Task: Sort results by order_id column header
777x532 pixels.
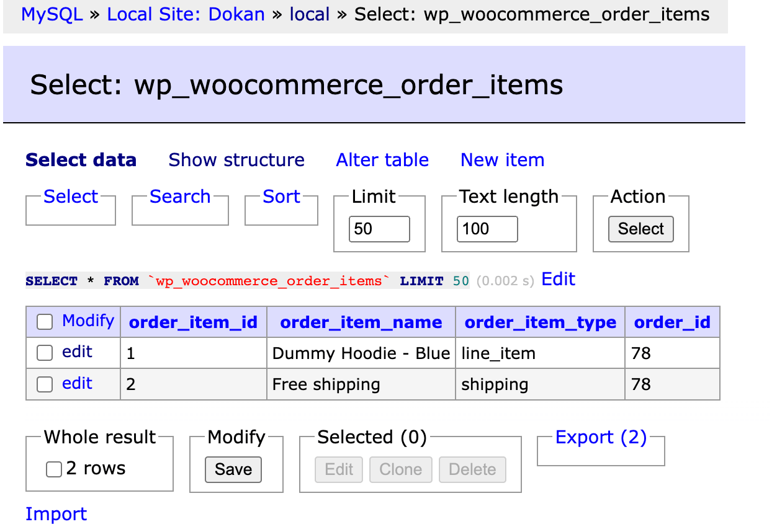Action: click(672, 322)
